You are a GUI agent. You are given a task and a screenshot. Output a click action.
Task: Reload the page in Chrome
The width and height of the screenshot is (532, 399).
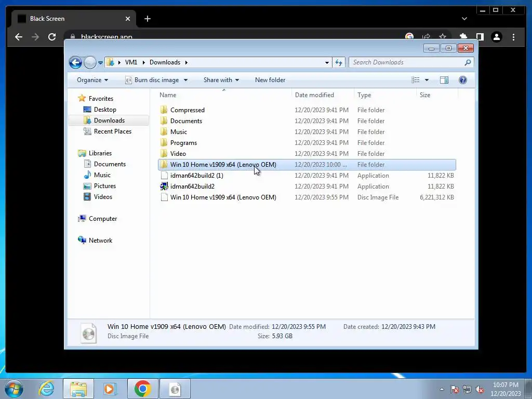point(52,37)
